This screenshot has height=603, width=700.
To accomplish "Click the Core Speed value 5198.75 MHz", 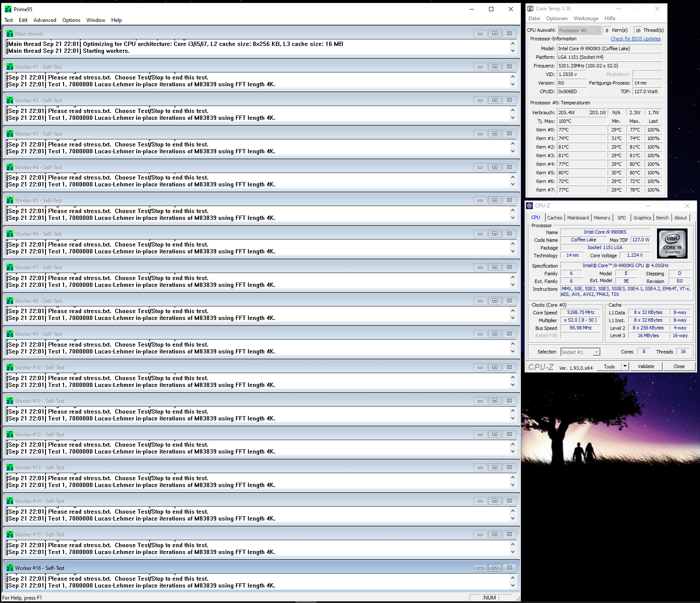I will pos(581,313).
